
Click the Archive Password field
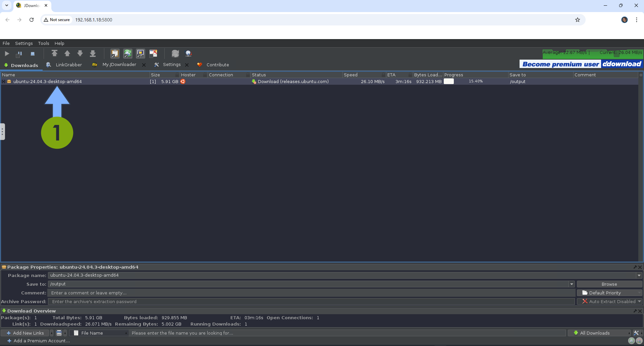tap(312, 301)
